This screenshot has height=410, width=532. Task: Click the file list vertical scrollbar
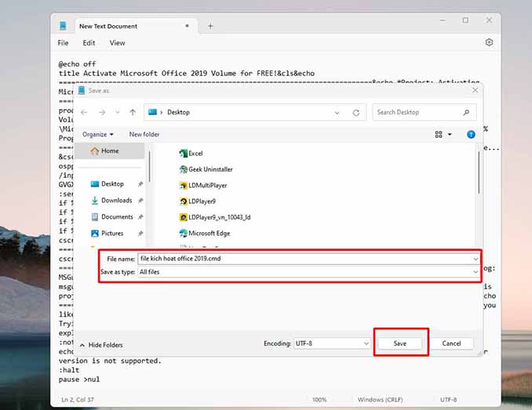coord(479,172)
